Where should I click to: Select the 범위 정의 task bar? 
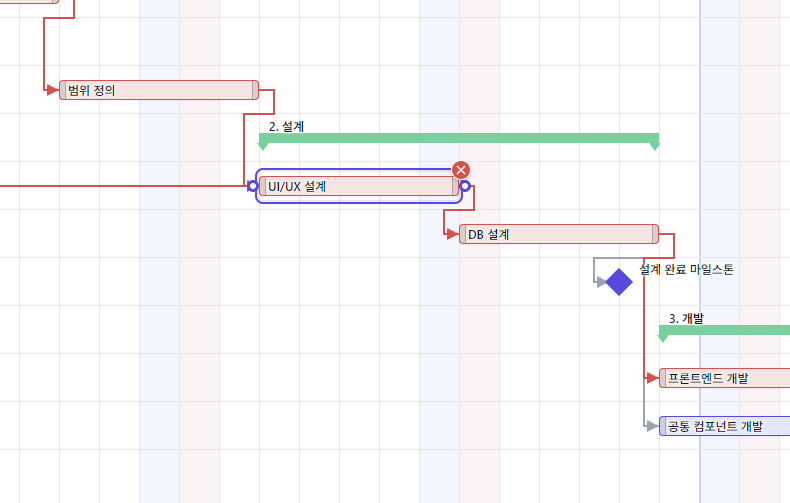pos(159,90)
